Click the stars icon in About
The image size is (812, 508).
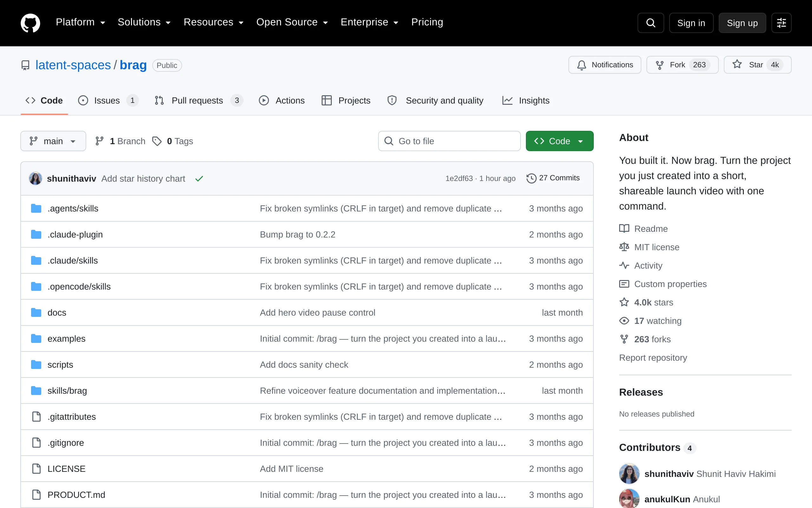pos(624,302)
